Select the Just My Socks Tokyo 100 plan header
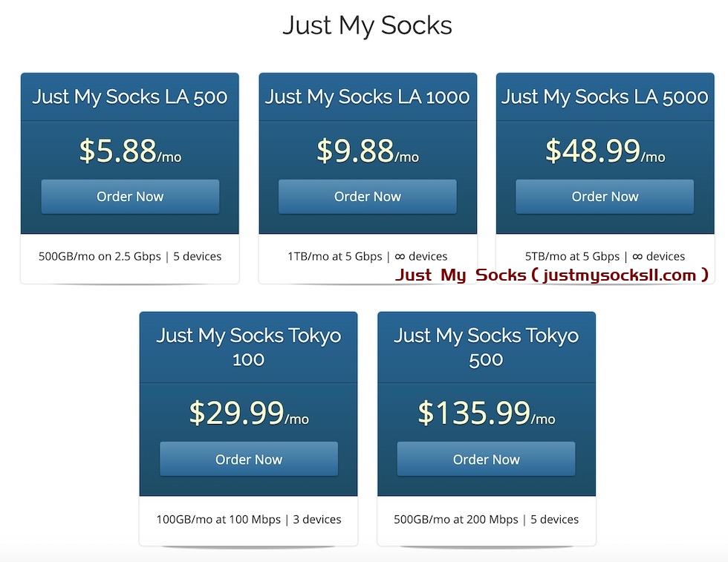728x562 pixels. pos(248,347)
